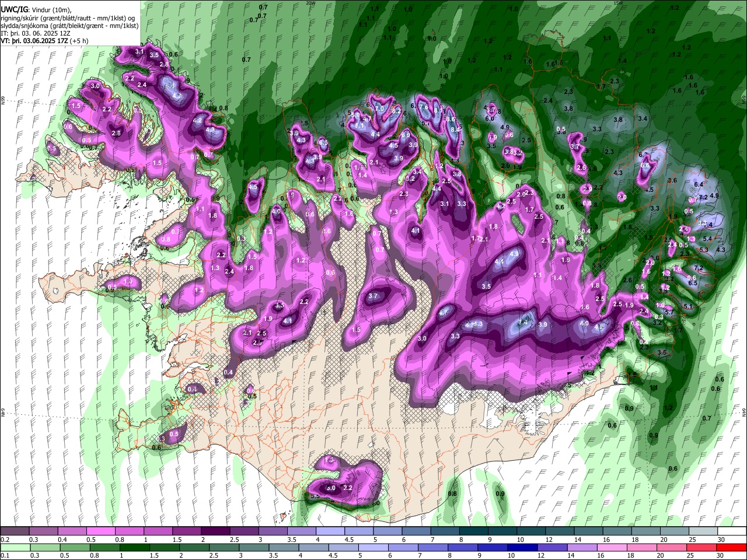This screenshot has height=560, width=747.
Task: Click the 5.3 value near the east coast
Action: tap(704, 250)
